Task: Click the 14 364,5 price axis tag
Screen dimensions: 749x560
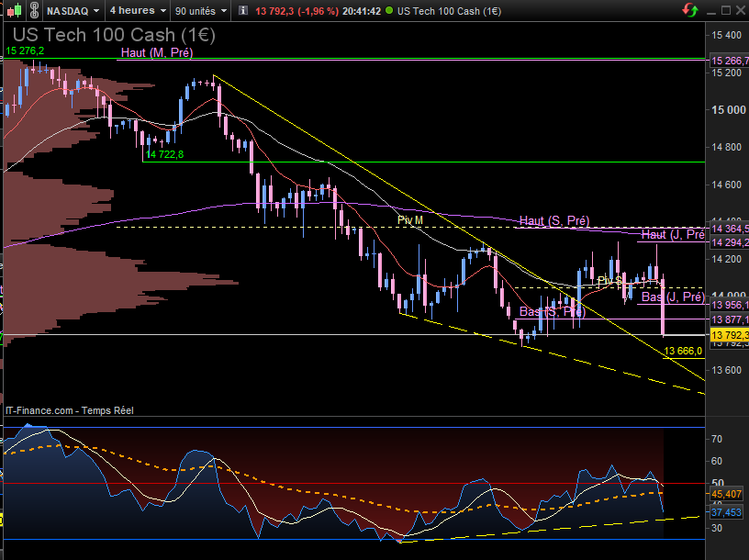Action: coord(730,229)
